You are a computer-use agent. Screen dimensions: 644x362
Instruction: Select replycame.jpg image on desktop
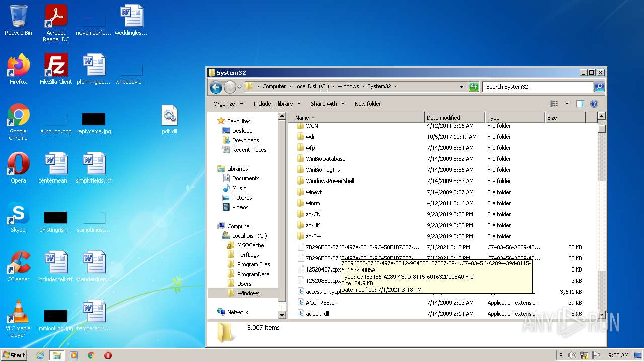pos(94,123)
